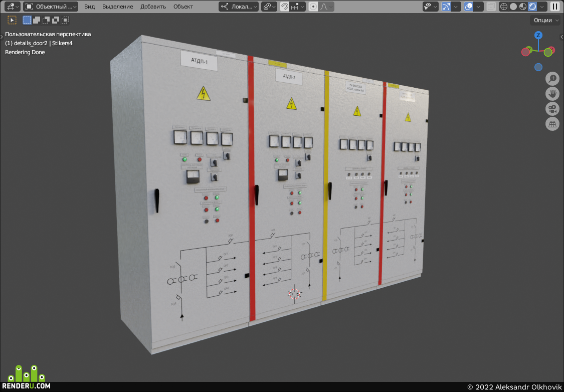Click the blue Z axis on navigation gizmo

click(538, 35)
